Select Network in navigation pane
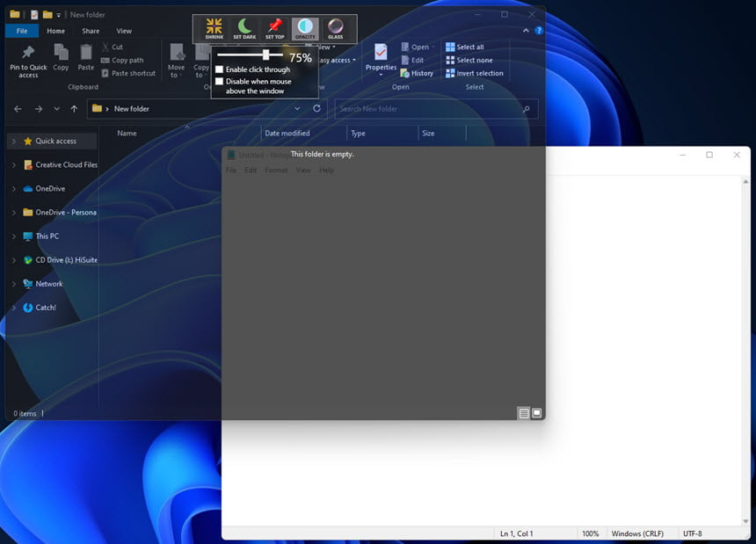Screen dimensions: 756x544 click(x=43, y=284)
